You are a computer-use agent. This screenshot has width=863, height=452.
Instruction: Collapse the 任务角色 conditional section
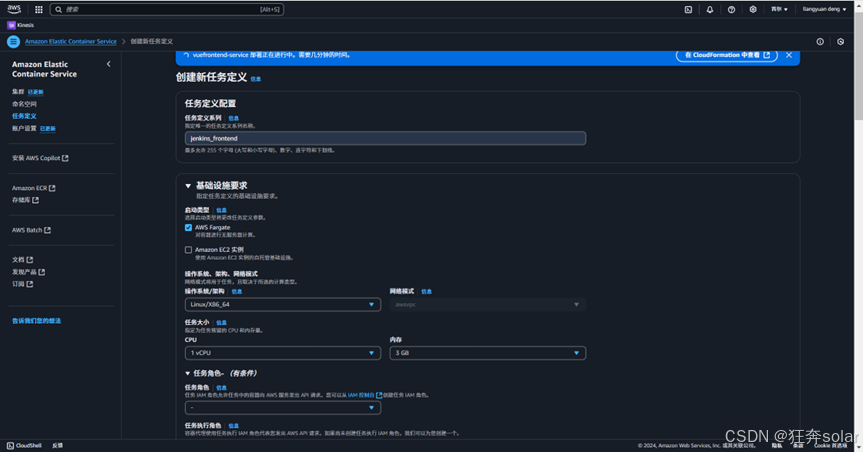[188, 373]
